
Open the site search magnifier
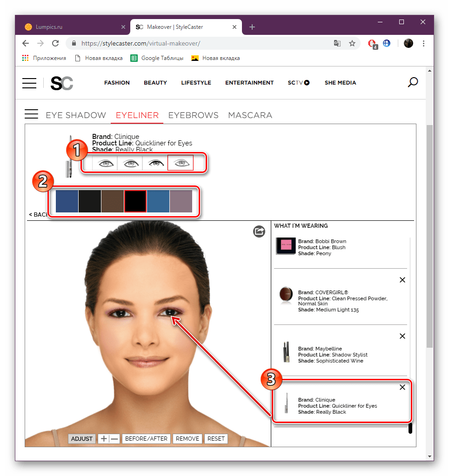click(413, 82)
